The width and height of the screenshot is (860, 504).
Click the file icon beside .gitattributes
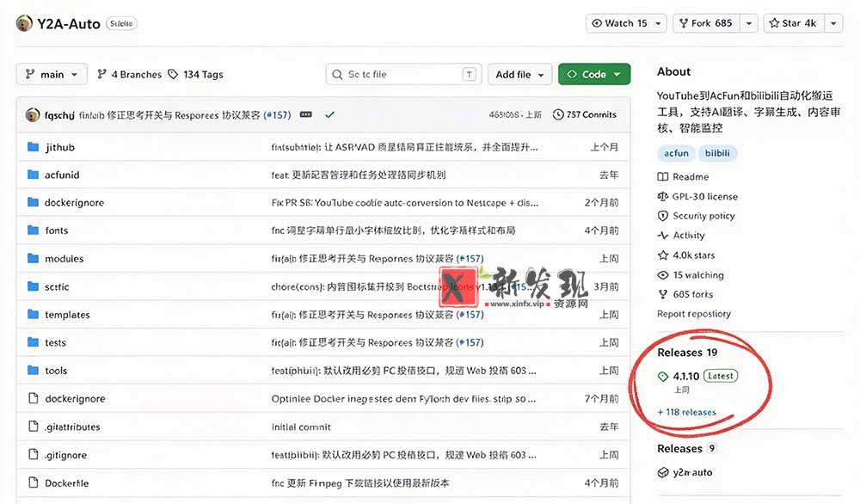[x=34, y=426]
